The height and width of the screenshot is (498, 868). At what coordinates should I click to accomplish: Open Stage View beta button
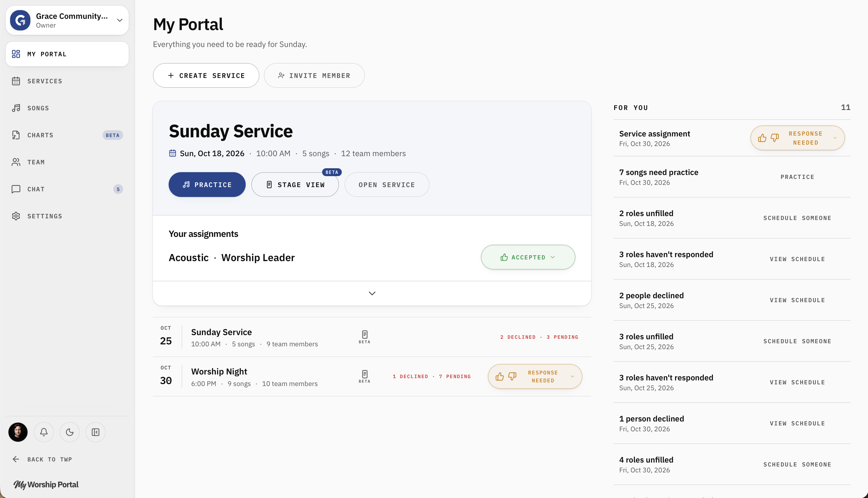click(295, 185)
